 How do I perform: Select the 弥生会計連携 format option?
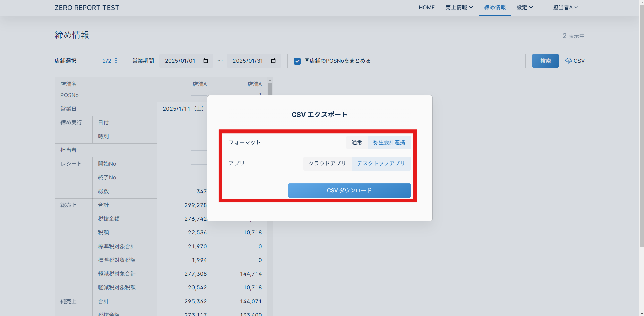click(x=389, y=142)
